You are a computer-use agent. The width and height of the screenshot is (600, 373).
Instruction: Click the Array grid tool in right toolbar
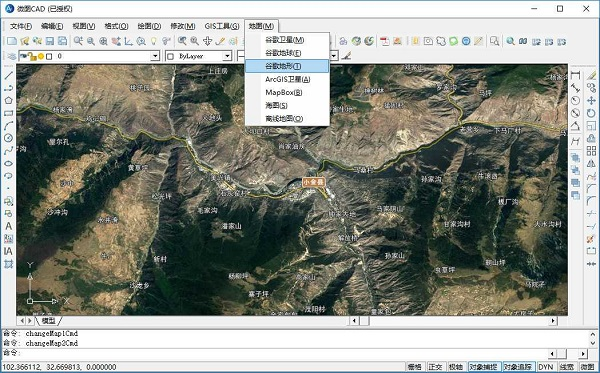pyautogui.click(x=591, y=151)
